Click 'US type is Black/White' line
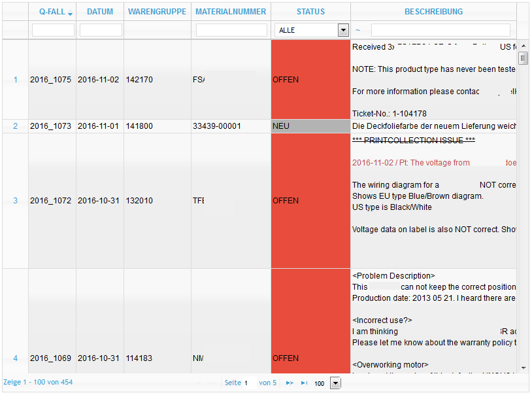The height and width of the screenshot is (395, 532). coord(392,207)
